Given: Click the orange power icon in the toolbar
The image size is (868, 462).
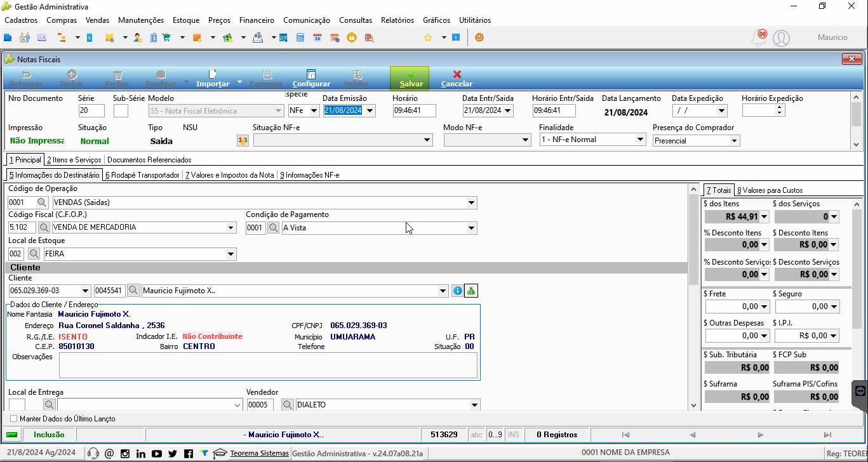Looking at the screenshot, I should pyautogui.click(x=479, y=37).
